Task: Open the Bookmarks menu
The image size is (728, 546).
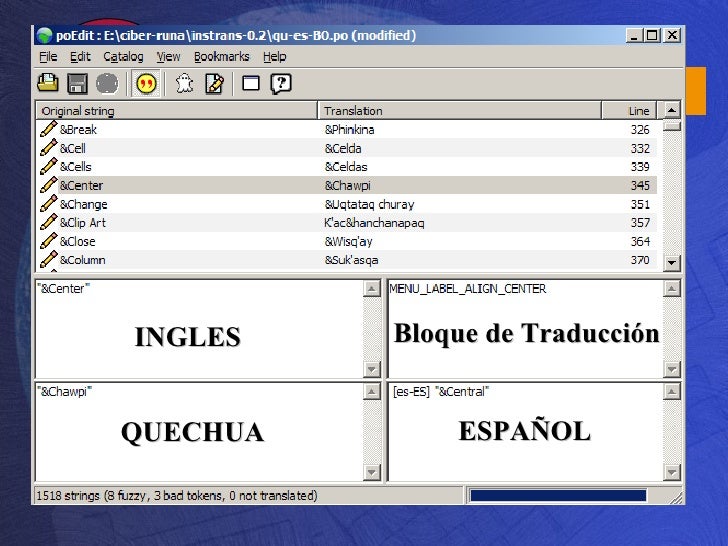Action: pos(223,57)
